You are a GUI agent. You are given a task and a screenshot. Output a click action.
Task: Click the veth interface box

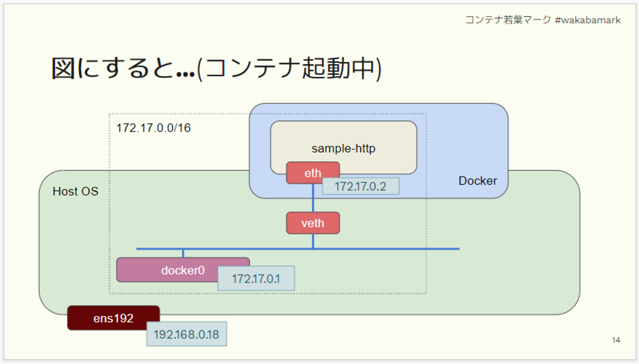pyautogui.click(x=313, y=223)
